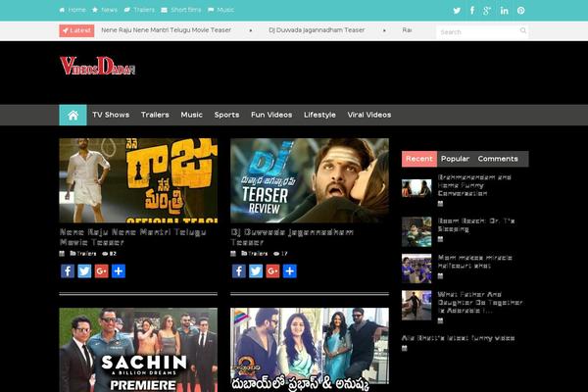Open Dj Duvvada Jagannadham Teaser post title

click(292, 237)
